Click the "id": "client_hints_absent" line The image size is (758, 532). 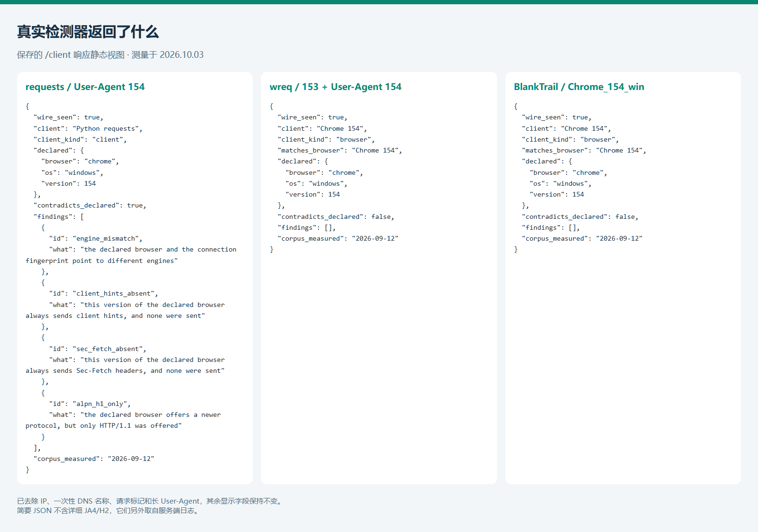(x=104, y=293)
